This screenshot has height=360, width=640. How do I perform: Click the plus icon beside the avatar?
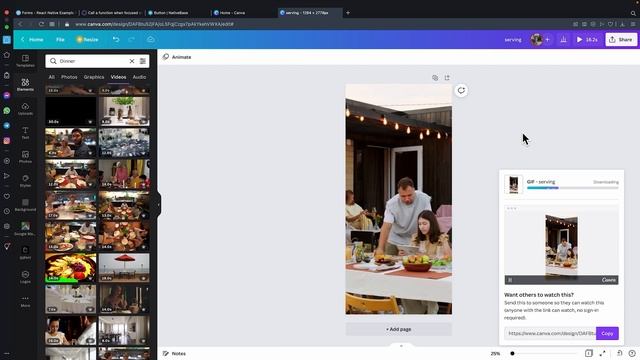(547, 40)
